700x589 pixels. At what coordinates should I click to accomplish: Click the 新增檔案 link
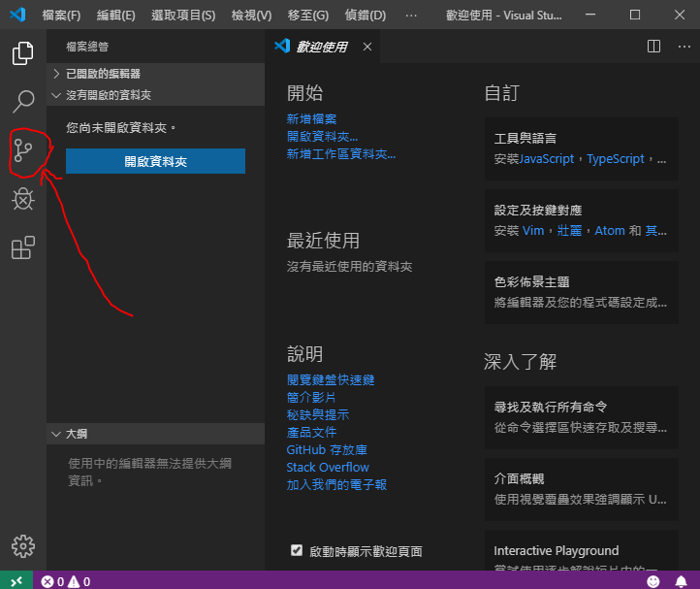311,119
